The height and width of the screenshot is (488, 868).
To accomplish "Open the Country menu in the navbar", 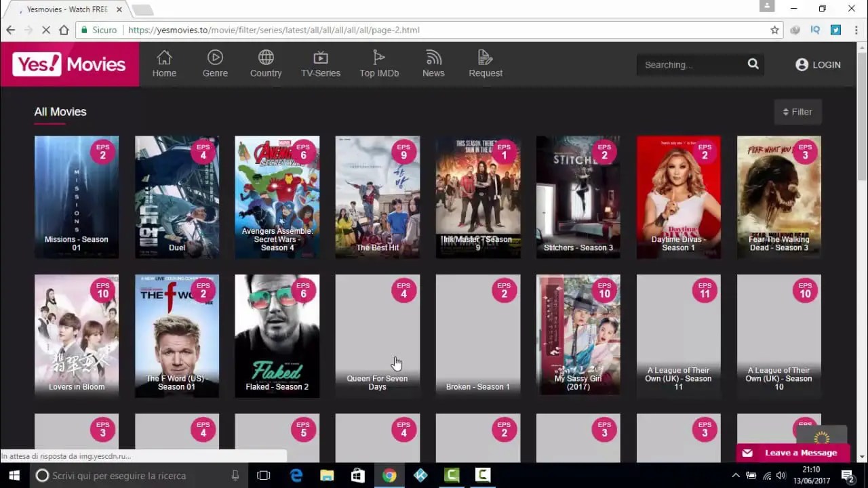I will (266, 64).
